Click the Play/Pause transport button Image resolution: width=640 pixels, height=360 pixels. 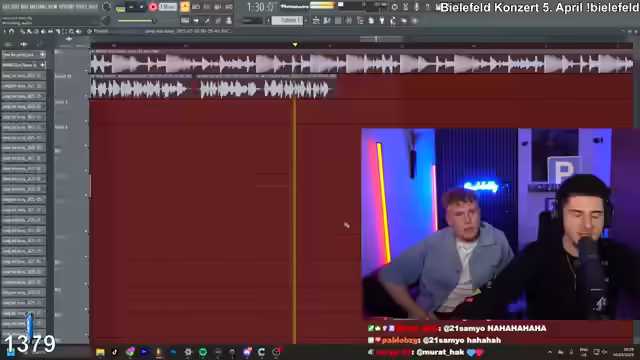click(131, 7)
